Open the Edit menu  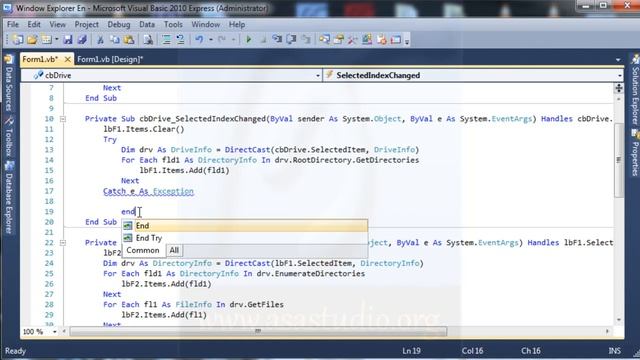34,24
